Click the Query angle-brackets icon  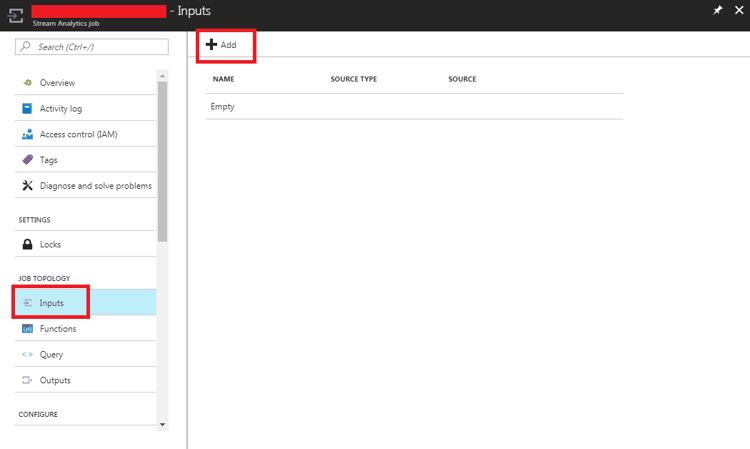click(x=27, y=354)
